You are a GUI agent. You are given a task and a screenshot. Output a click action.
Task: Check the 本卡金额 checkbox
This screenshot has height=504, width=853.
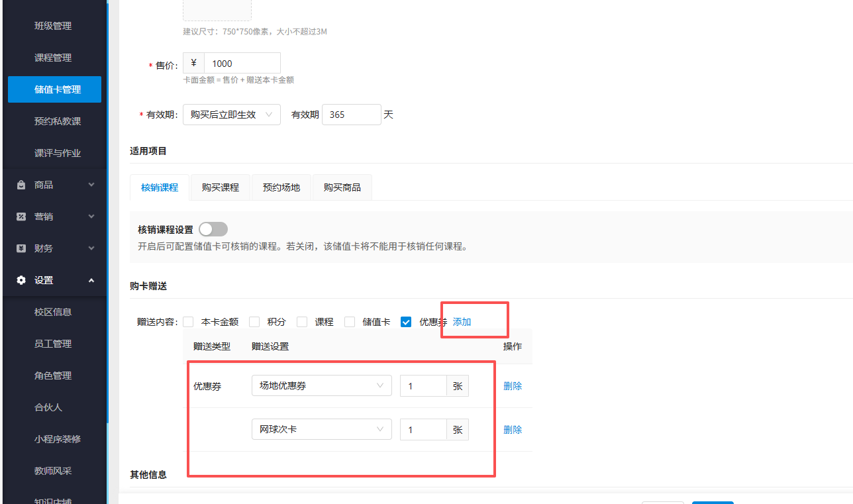pos(188,321)
